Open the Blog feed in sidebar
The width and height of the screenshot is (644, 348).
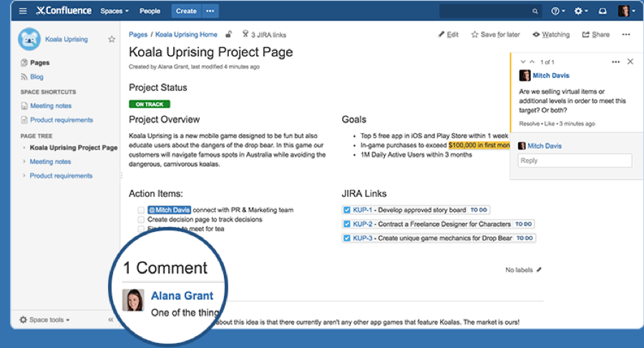click(36, 77)
